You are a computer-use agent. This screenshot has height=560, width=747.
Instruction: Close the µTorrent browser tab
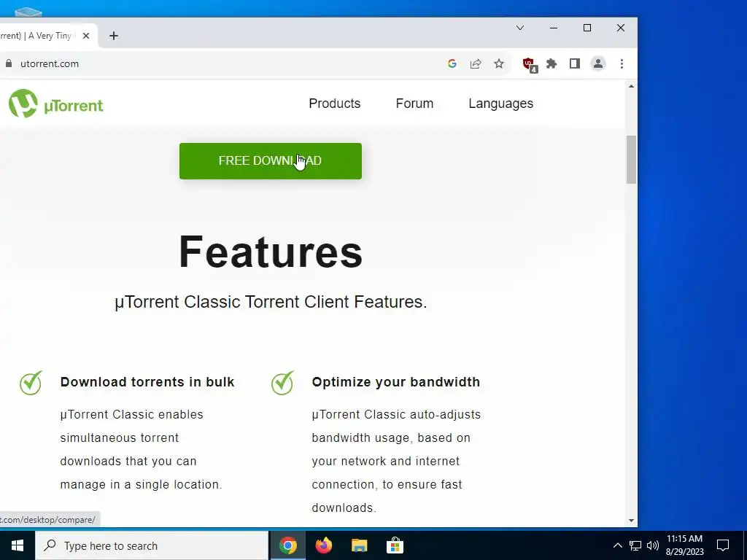[x=86, y=36]
